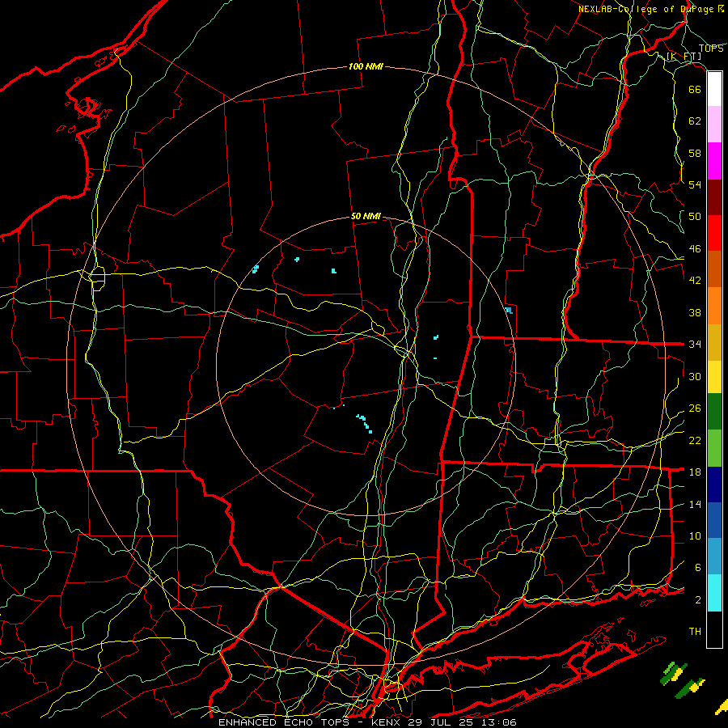Screen dimensions: 728x728
Task: Click legend value '42'
Action: click(695, 281)
